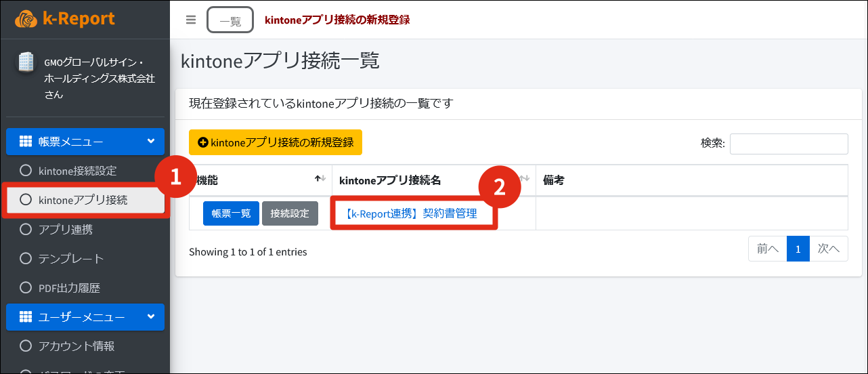Click the company building avatar icon

click(x=26, y=62)
